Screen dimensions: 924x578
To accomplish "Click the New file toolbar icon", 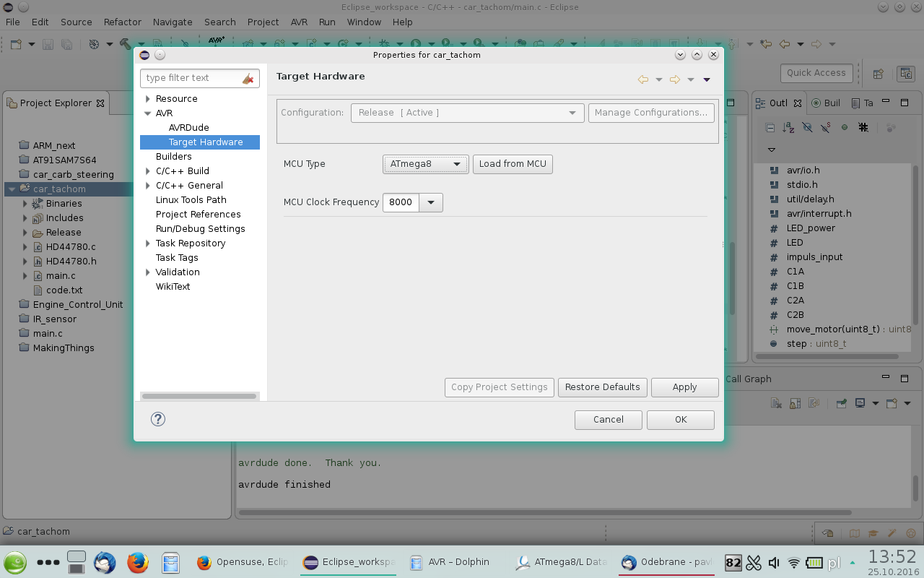I will pyautogui.click(x=17, y=44).
